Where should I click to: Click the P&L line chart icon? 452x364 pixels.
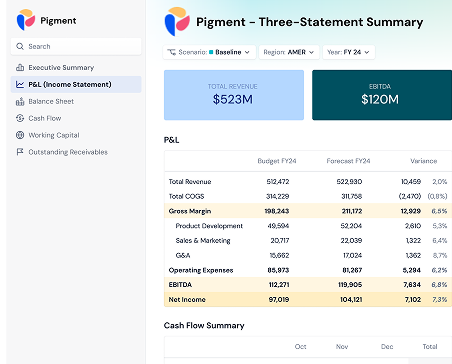coord(20,84)
